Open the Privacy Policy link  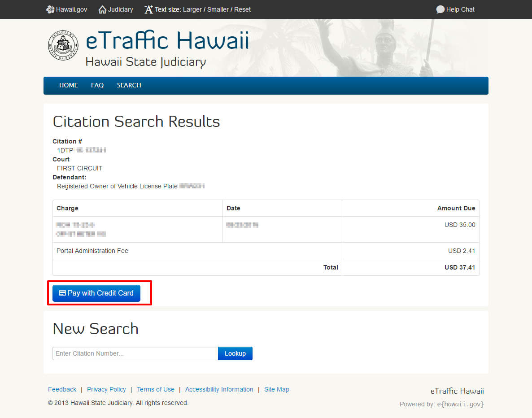point(107,389)
